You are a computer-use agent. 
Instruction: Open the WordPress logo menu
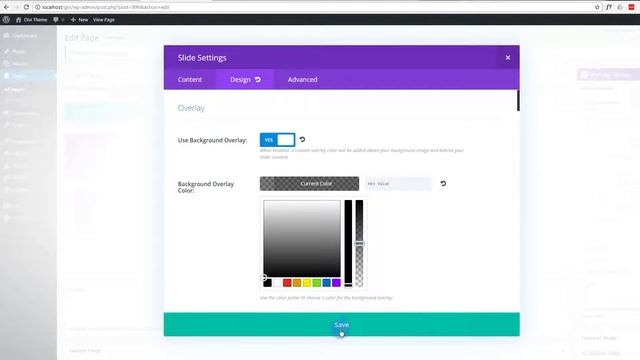(x=6, y=20)
